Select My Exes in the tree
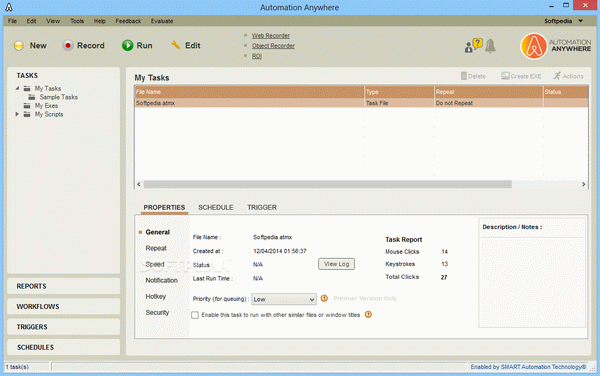The height and width of the screenshot is (376, 600). click(x=46, y=106)
